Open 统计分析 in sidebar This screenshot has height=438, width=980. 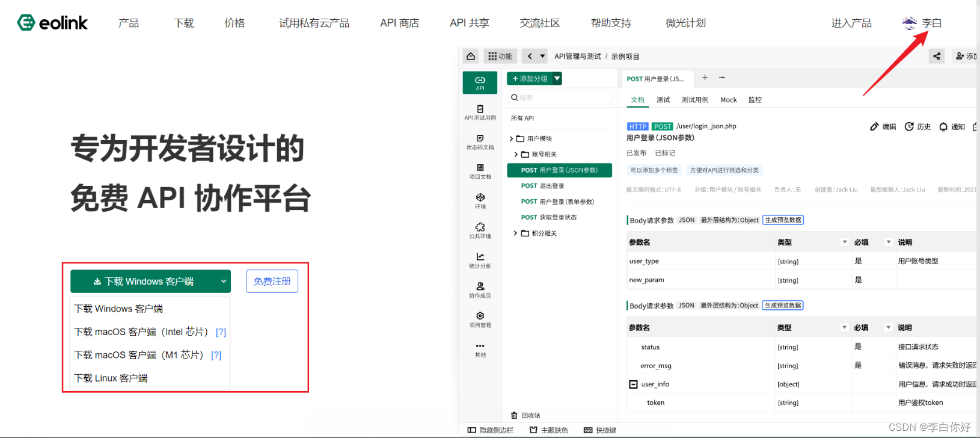point(480,260)
